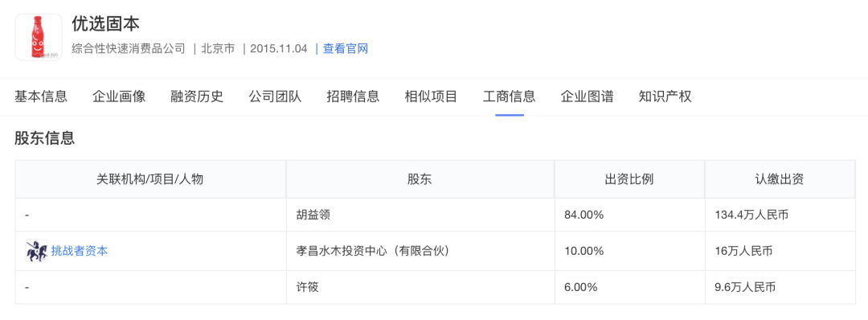Click the 股东 column header
Image resolution: width=868 pixels, height=320 pixels.
point(420,179)
